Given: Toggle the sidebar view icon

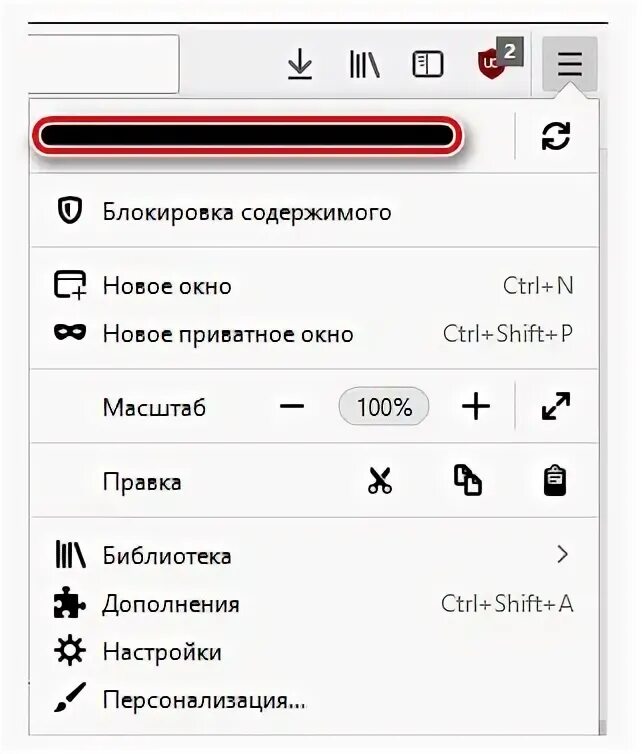Looking at the screenshot, I should [427, 65].
